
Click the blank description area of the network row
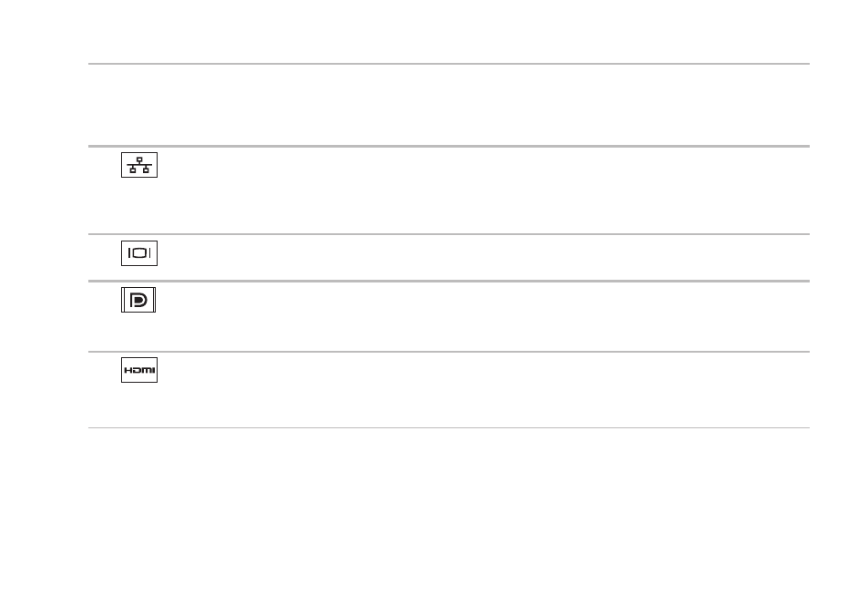point(484,190)
